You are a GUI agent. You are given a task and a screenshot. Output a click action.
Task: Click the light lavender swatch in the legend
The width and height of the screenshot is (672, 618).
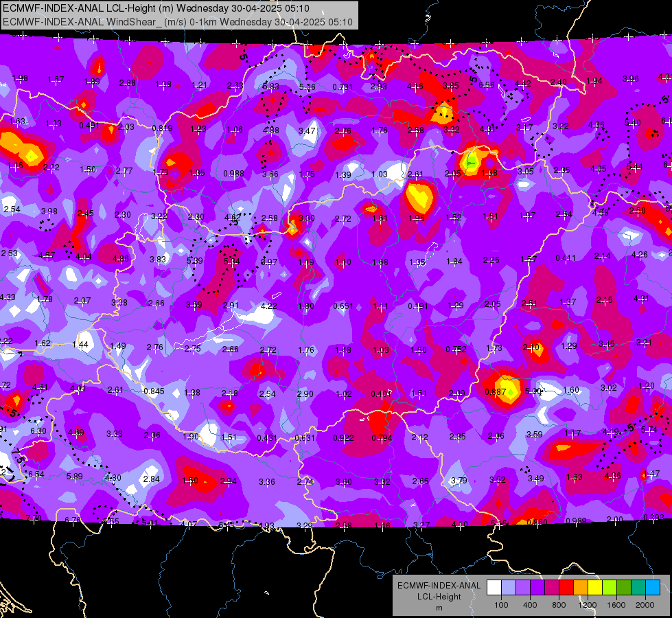pyautogui.click(x=509, y=587)
